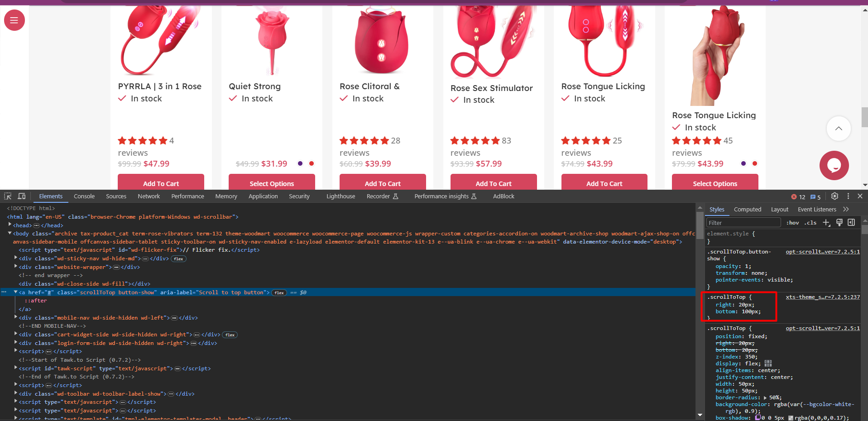Click the scroll to top arrow button
The image size is (868, 421).
(839, 129)
